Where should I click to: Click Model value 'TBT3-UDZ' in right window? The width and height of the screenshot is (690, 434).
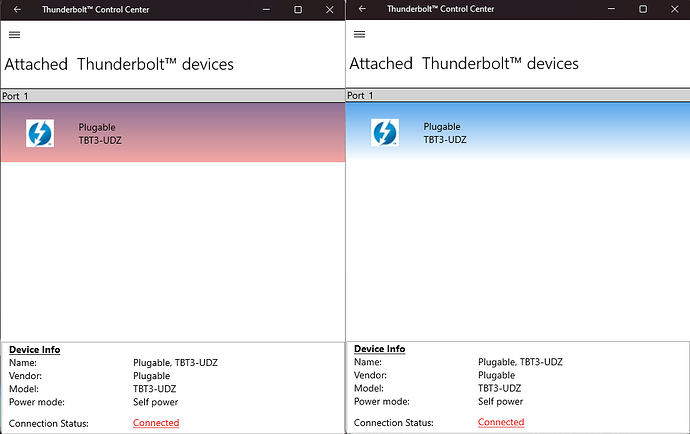(x=499, y=388)
